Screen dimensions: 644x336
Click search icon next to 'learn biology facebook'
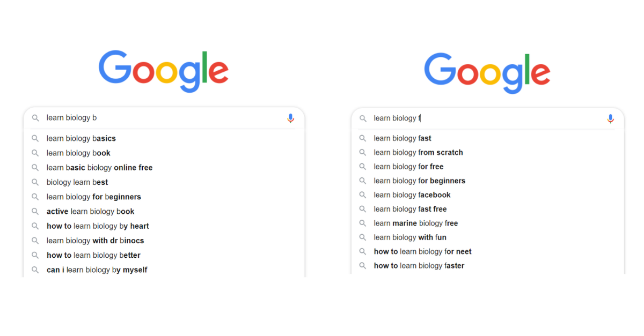(363, 195)
